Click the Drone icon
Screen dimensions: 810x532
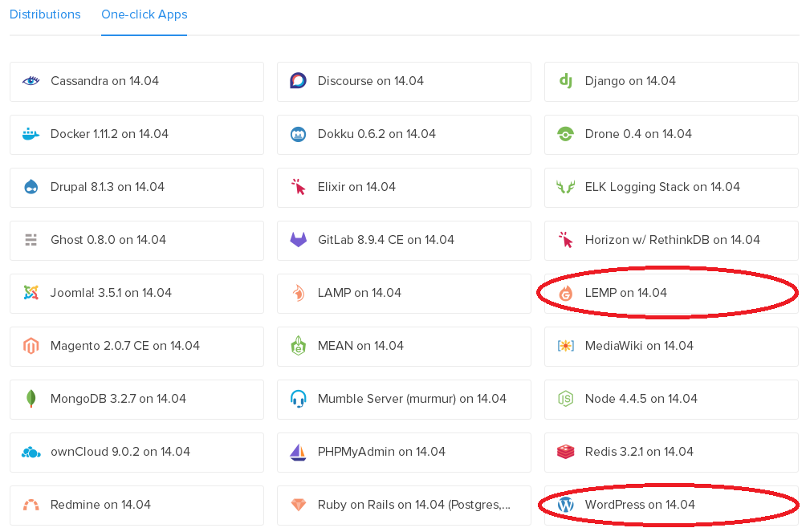pyautogui.click(x=566, y=134)
